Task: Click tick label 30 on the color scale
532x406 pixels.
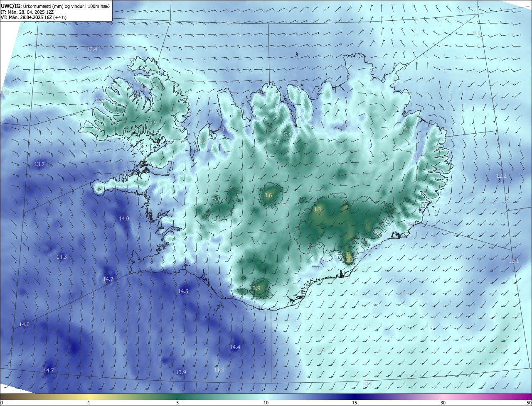Action: click(x=443, y=403)
